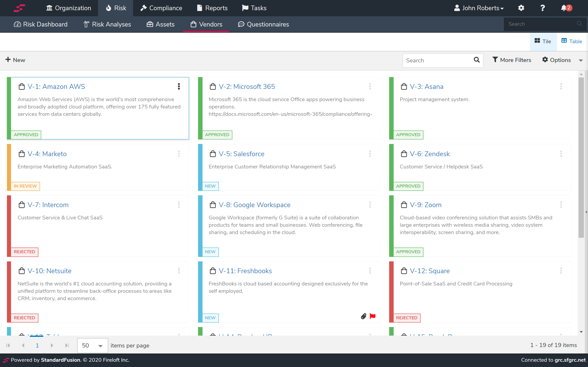The image size is (588, 367).
Task: Click the StandardFusion logo icon
Action: pos(19,8)
